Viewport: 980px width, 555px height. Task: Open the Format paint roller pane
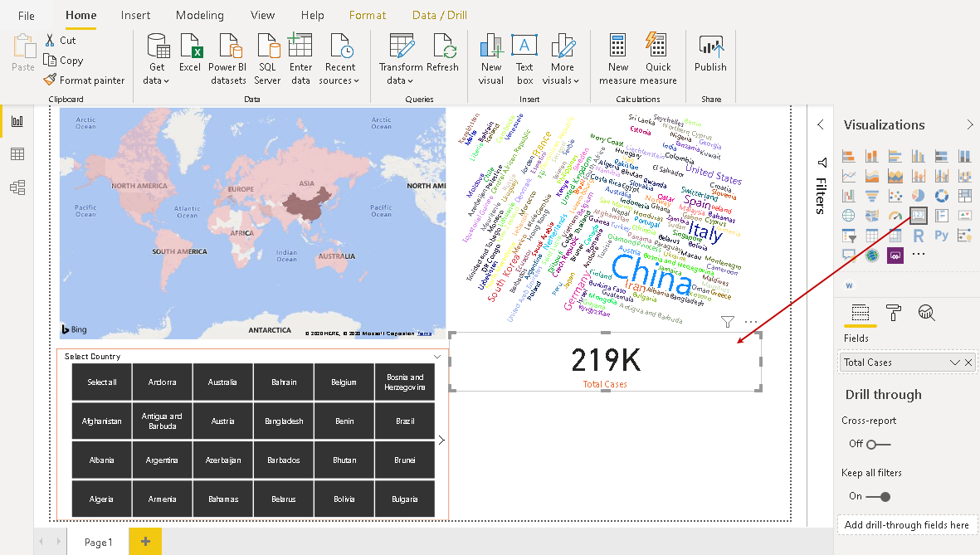point(894,313)
